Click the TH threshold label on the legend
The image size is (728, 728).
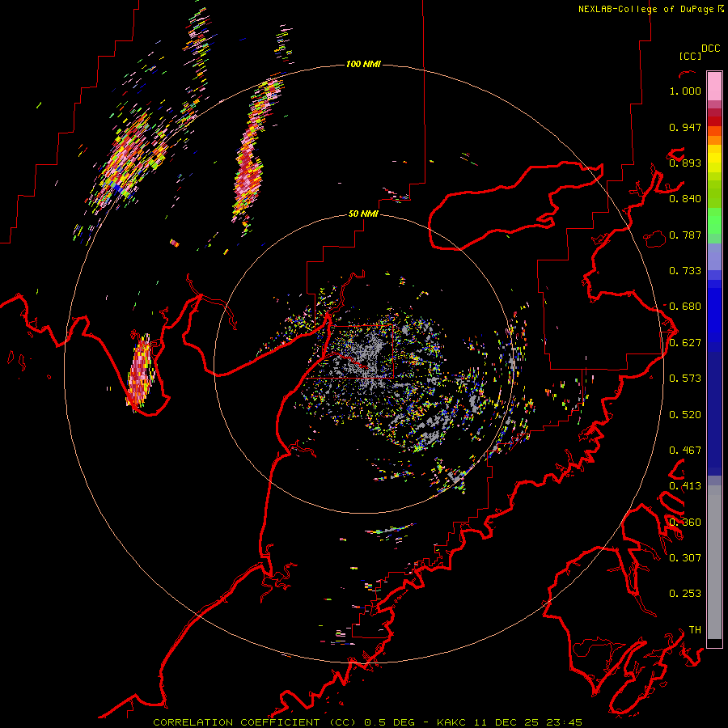[x=695, y=630]
